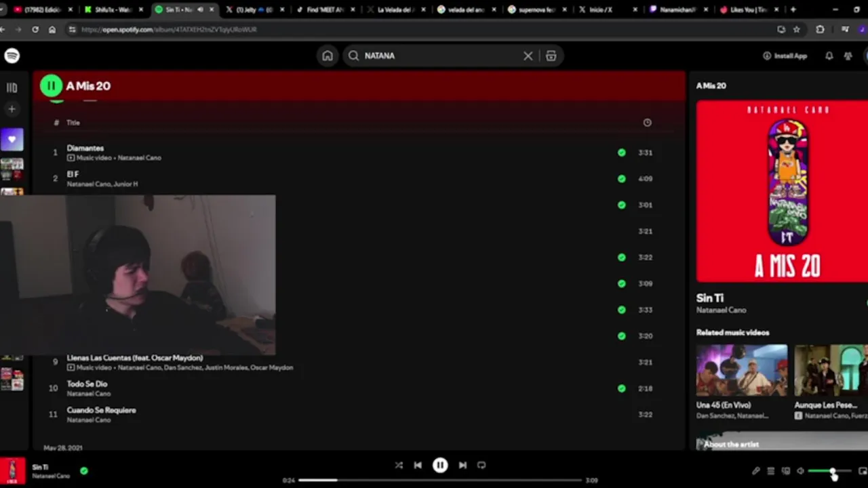Open the Una 45 (En Vivo) video thumbnail

[x=742, y=370]
